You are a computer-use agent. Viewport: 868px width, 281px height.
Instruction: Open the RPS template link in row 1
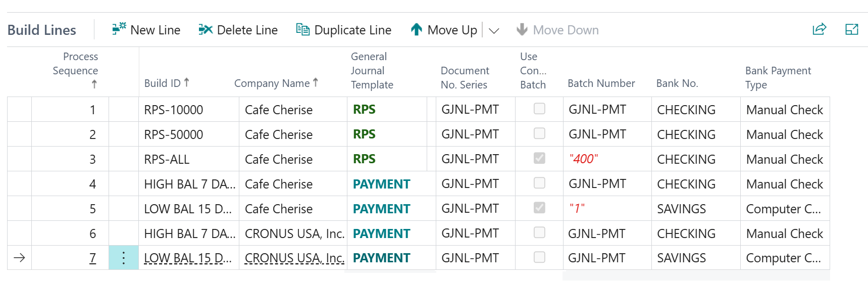[x=364, y=110]
